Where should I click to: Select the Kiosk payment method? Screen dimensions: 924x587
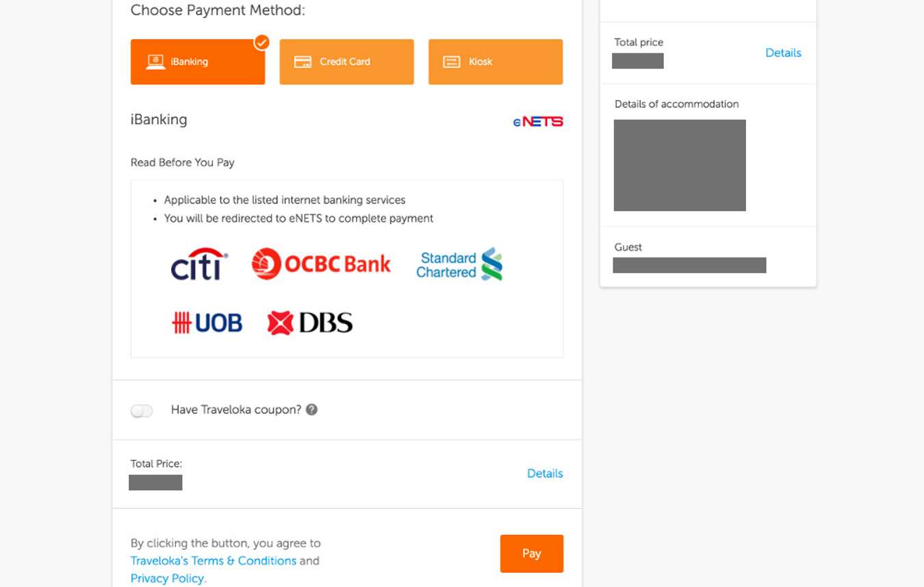click(495, 62)
